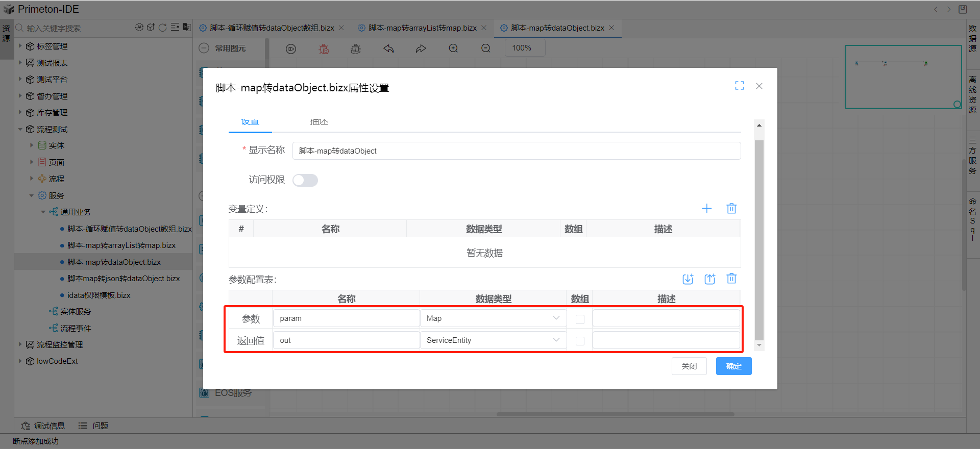
Task: Expand dialog to fullscreen
Action: click(x=739, y=86)
